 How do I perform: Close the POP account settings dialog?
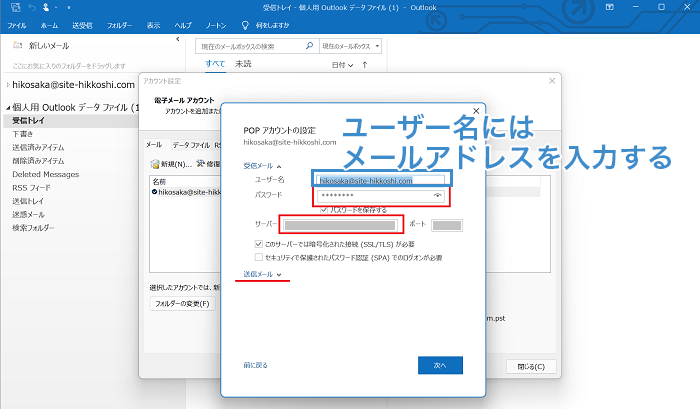(476, 111)
